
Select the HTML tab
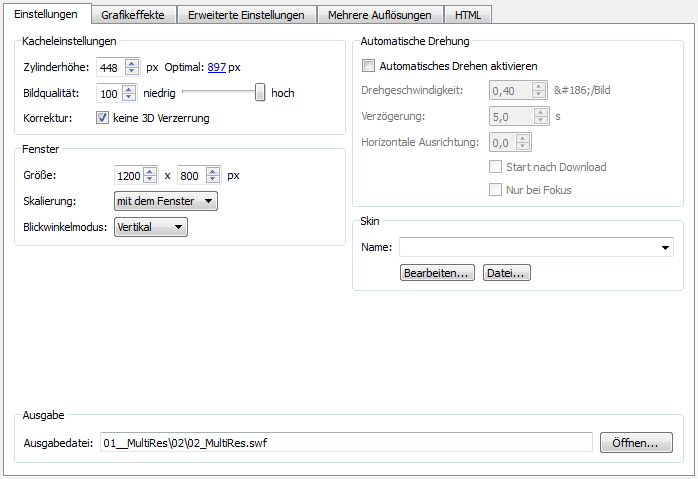point(467,15)
